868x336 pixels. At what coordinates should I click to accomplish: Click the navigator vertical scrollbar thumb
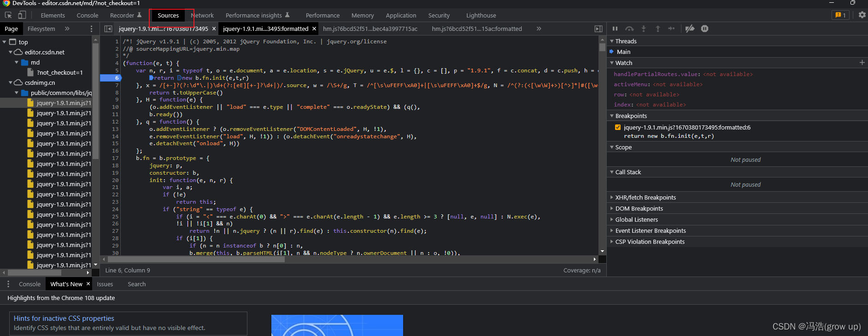coord(95,100)
